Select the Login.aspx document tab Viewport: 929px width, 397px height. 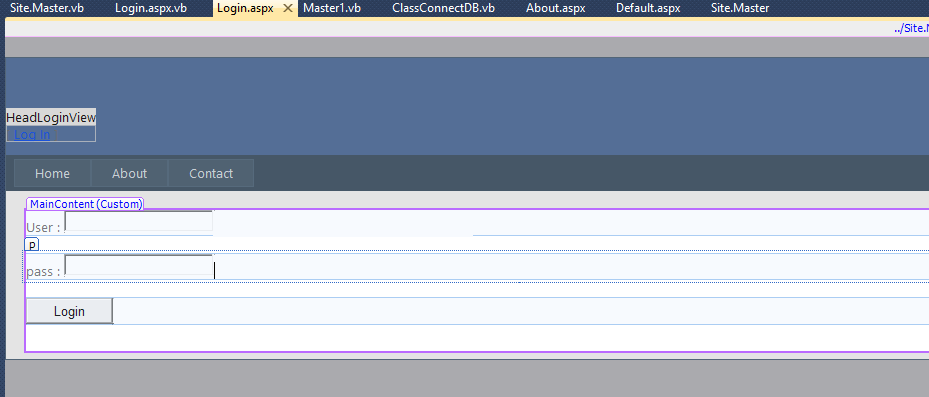pyautogui.click(x=245, y=8)
